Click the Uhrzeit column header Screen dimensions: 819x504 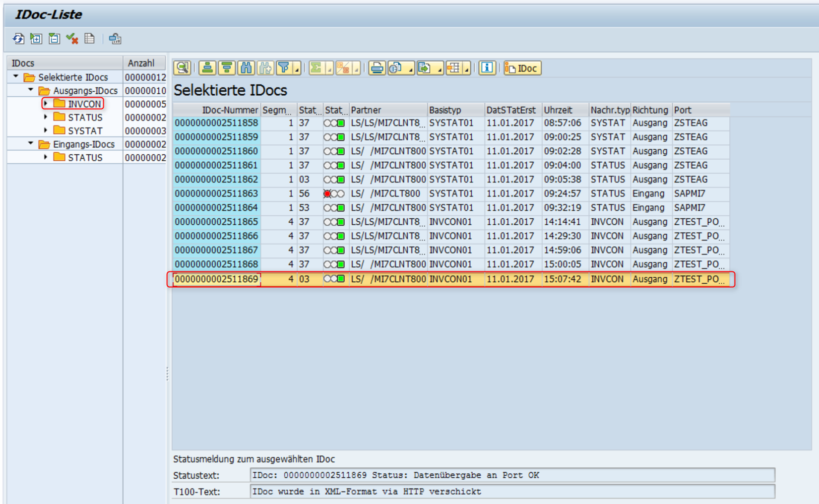point(566,110)
